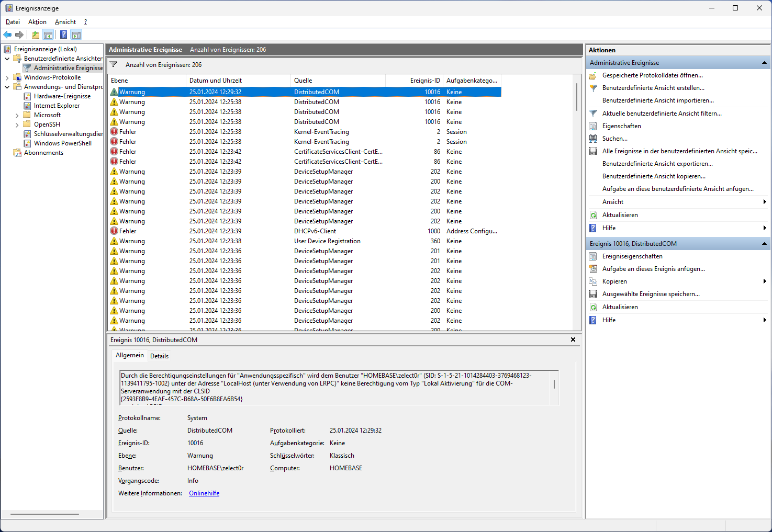
Task: Click the event list vertical scrollbar thumb
Action: point(577,97)
